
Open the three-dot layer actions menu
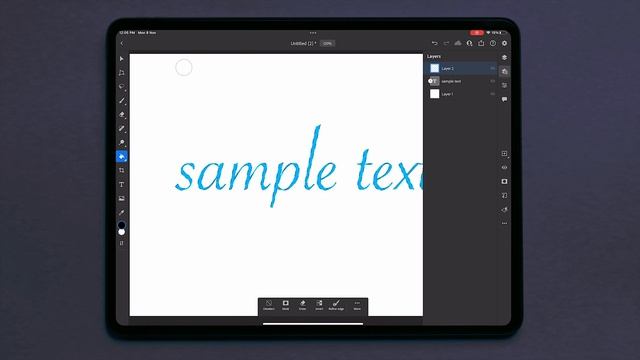[504, 223]
